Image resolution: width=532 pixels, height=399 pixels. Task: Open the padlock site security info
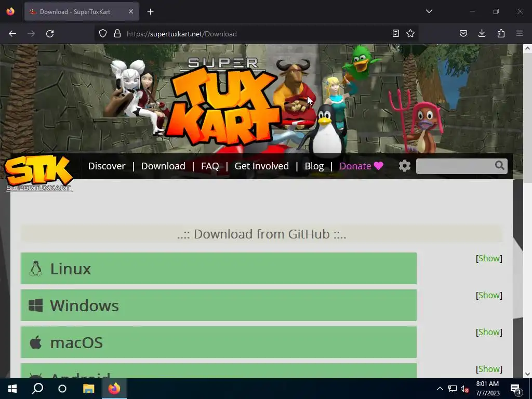pos(117,34)
